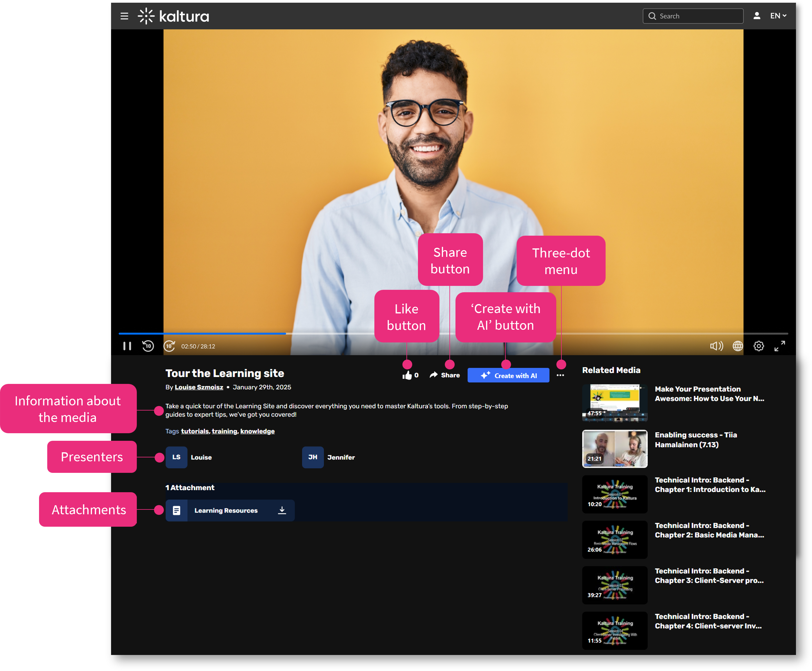Open the hamburger navigation menu
This screenshot has height=671, width=812.
(x=124, y=16)
